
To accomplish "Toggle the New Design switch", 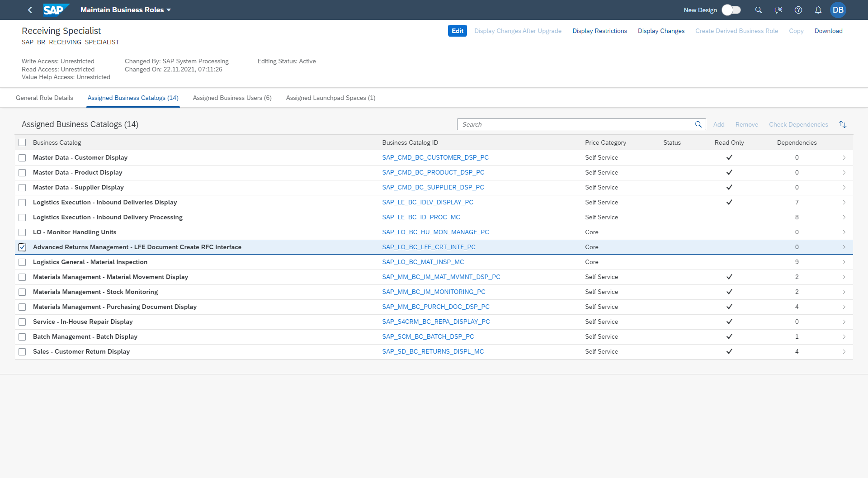I will [x=731, y=10].
